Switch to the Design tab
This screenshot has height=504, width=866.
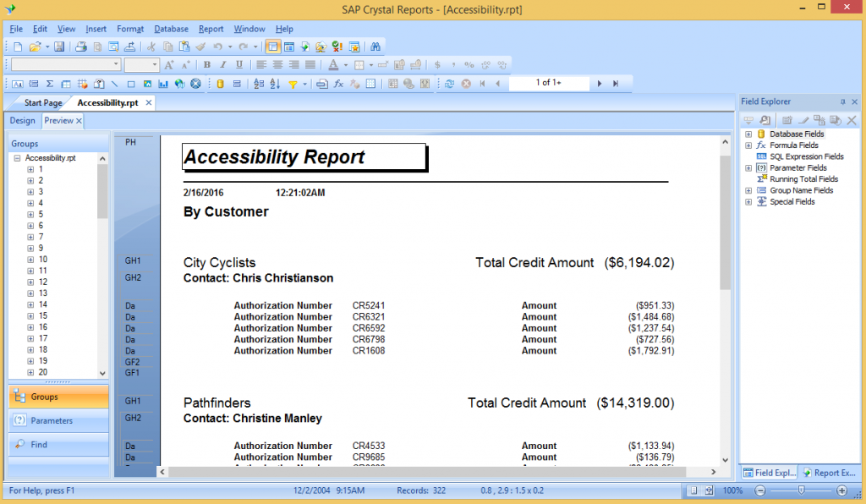point(22,120)
